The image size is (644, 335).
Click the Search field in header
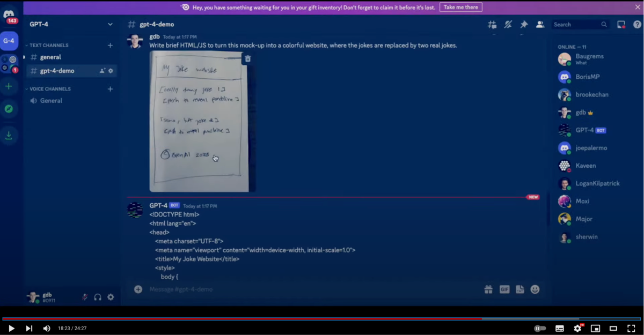pyautogui.click(x=580, y=25)
